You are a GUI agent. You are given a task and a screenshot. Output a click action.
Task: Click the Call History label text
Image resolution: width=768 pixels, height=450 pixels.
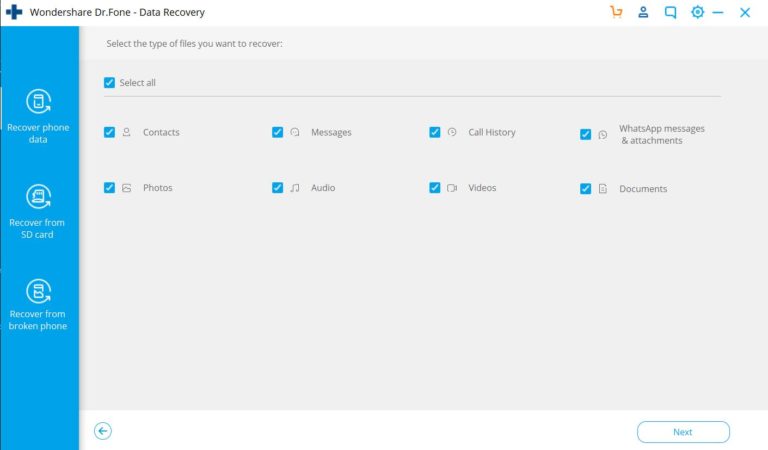(492, 132)
